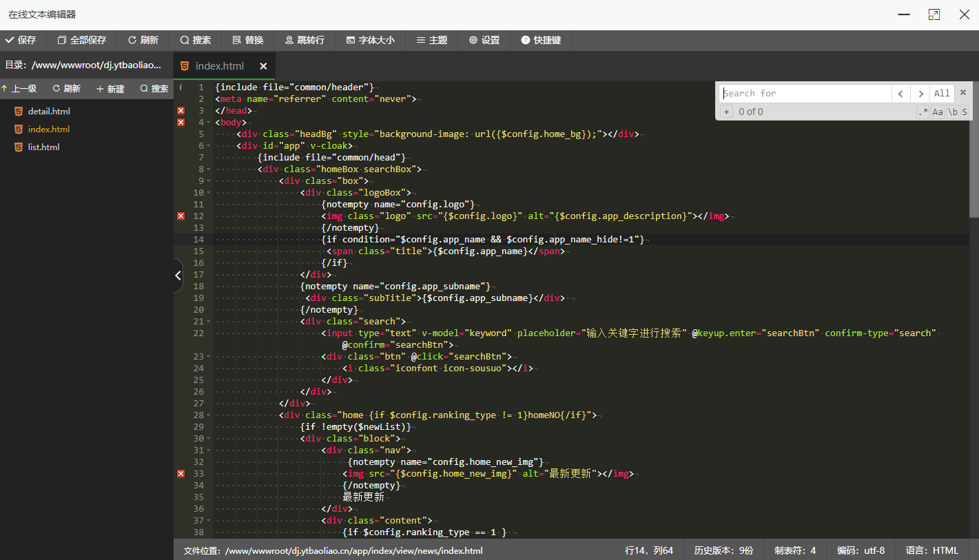Click 保存 in the top toolbar
979x560 pixels.
coord(21,40)
